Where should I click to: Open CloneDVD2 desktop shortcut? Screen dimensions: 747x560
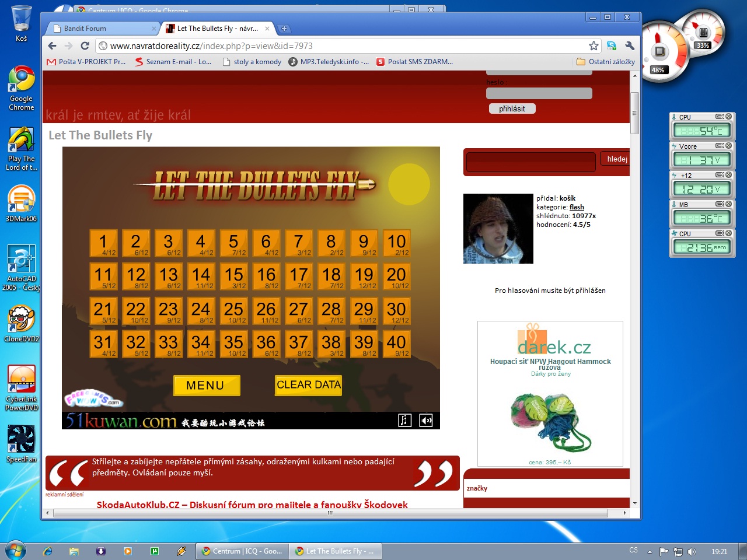pyautogui.click(x=21, y=324)
